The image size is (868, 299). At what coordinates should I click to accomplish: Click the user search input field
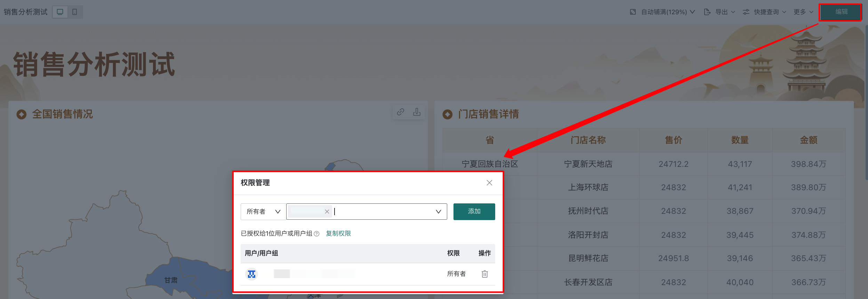(383, 211)
